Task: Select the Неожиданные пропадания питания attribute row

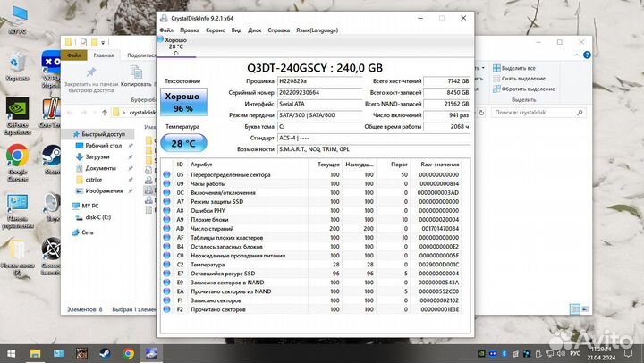Action: click(x=311, y=256)
